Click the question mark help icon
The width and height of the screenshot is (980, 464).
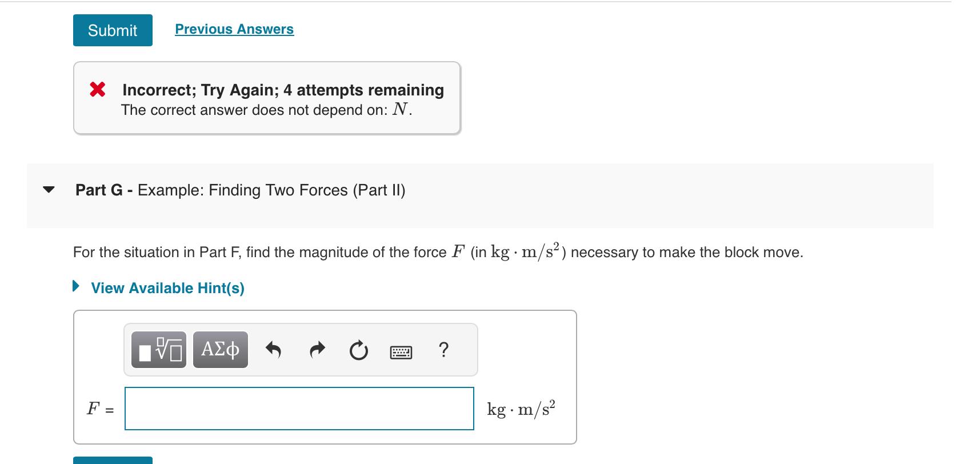pyautogui.click(x=444, y=349)
